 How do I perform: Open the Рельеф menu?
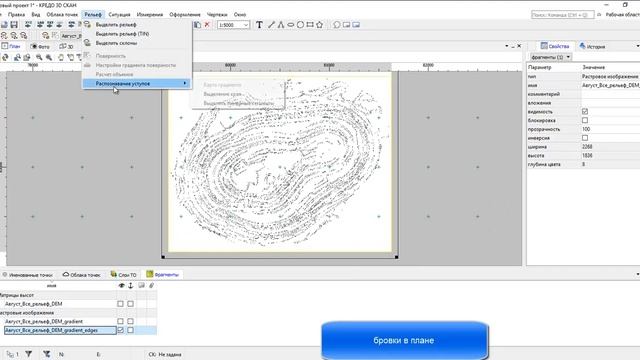[x=93, y=14]
